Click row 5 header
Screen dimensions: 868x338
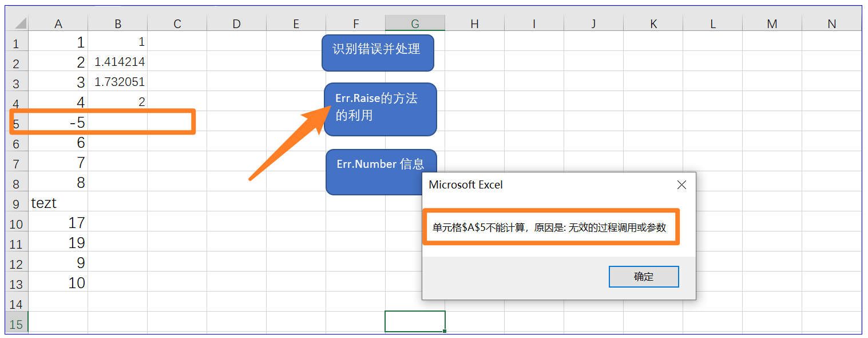[x=16, y=122]
